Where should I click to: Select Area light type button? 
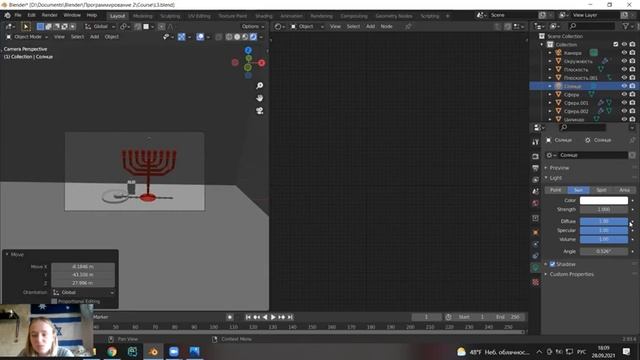pos(624,190)
